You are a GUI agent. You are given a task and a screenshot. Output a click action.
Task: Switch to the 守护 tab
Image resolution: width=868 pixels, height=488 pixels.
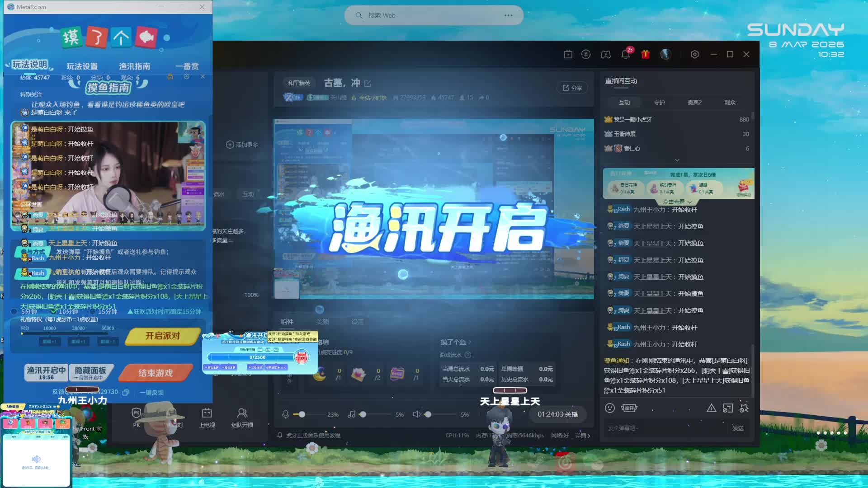point(660,103)
